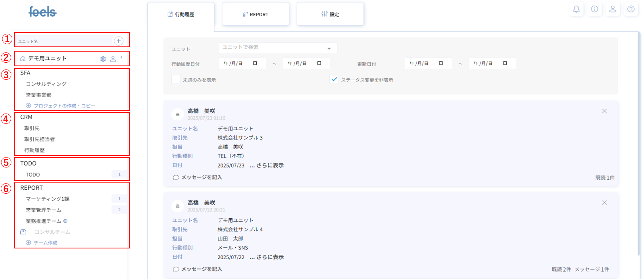Click プロジェクトの作成・コピー link

(x=64, y=106)
